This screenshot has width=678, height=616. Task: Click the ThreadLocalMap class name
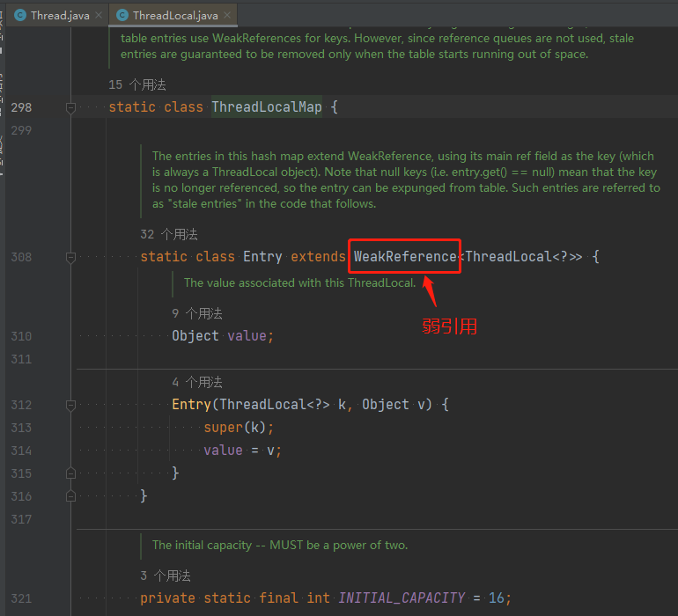[x=267, y=106]
